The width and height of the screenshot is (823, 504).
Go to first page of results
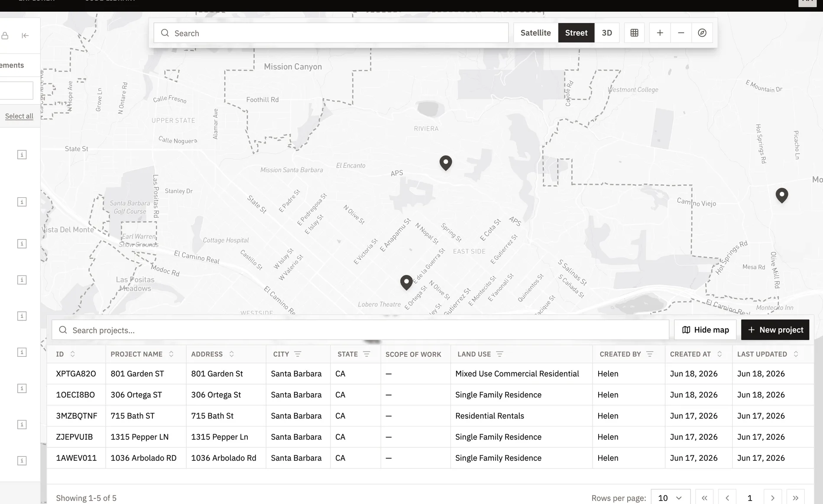[x=704, y=498]
